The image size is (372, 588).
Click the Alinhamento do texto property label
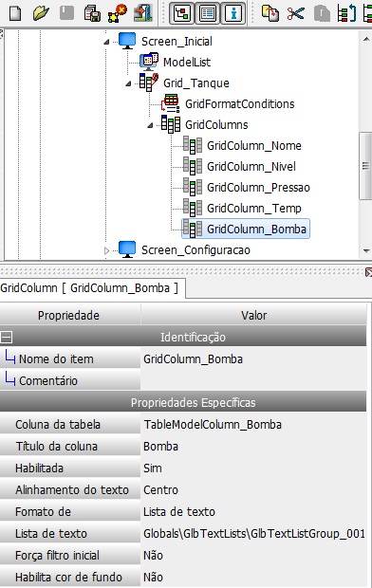coord(72,489)
